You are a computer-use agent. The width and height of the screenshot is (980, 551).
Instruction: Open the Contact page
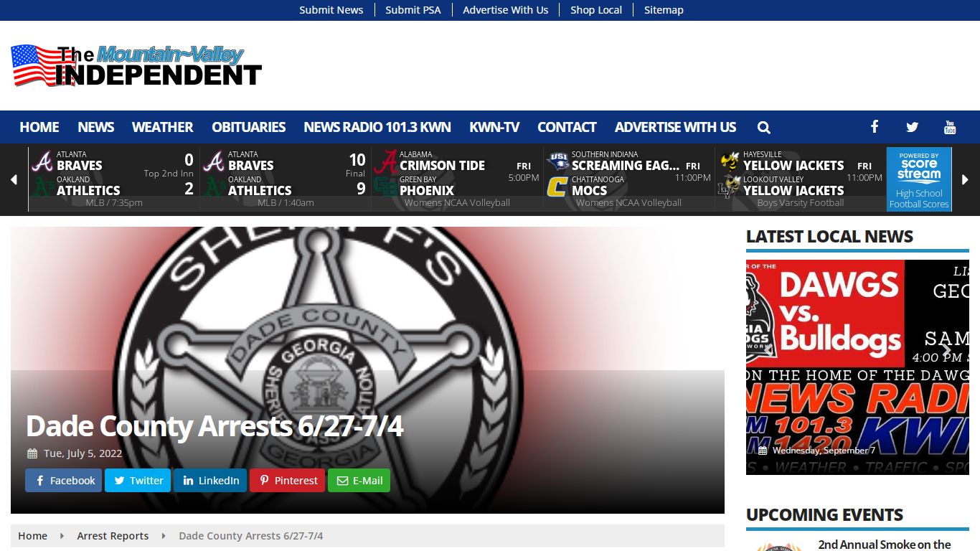coord(567,127)
